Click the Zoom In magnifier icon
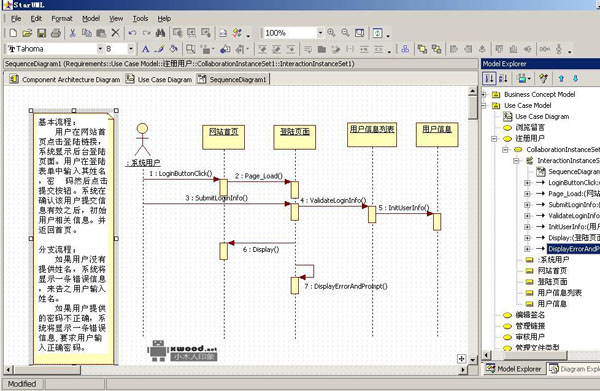 [331, 33]
